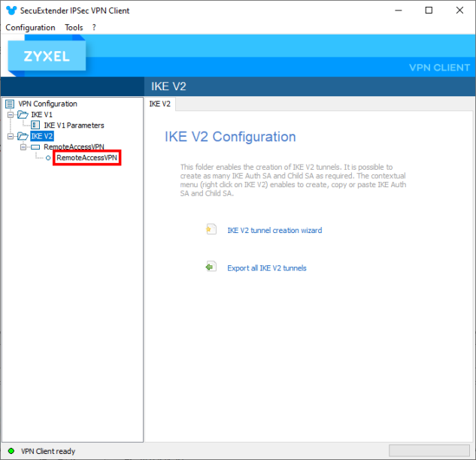The width and height of the screenshot is (476, 460).
Task: Click the tunnel creation wizard icon
Action: coord(211,230)
